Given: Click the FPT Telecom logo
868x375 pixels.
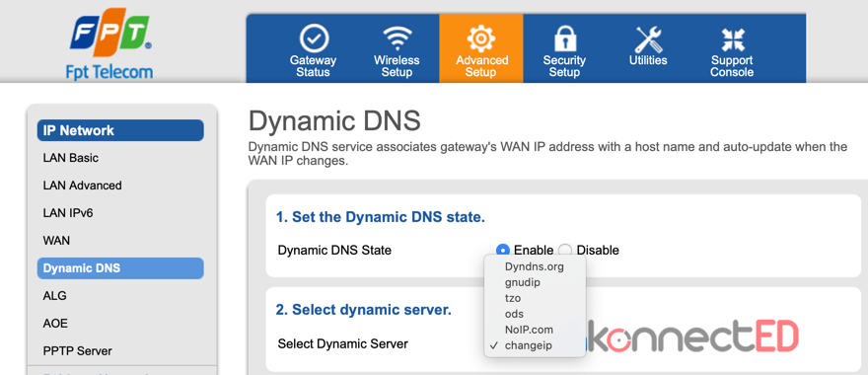Looking at the screenshot, I should pos(109,43).
